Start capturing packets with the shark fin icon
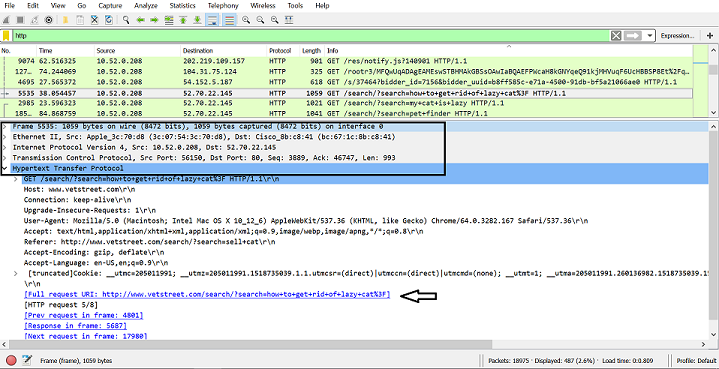The image size is (719, 369). [x=6, y=20]
